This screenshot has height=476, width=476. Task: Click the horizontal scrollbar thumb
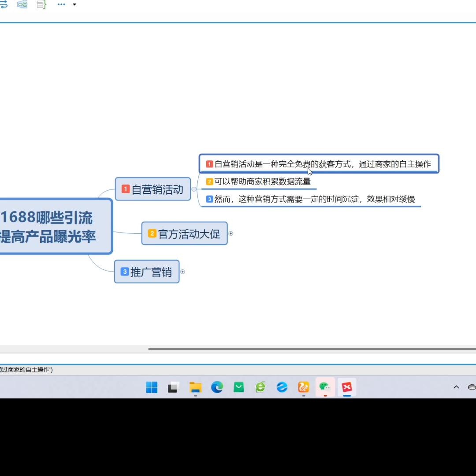coord(312,349)
